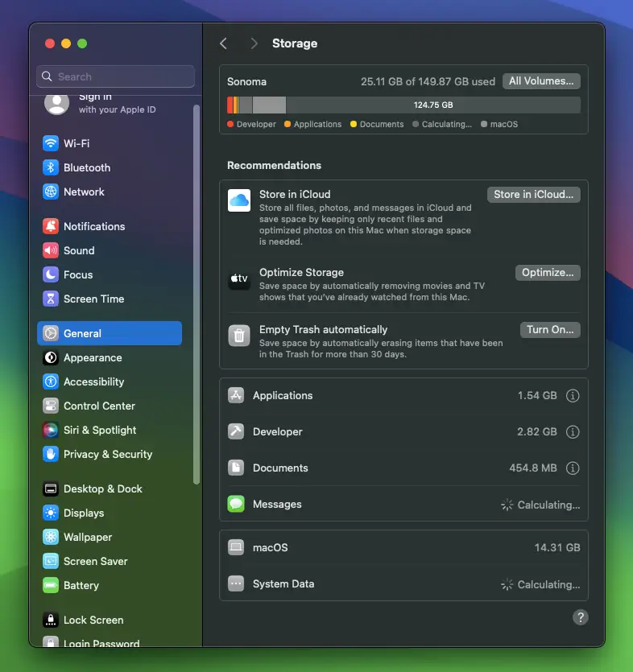Click the All Volumes button

point(541,81)
